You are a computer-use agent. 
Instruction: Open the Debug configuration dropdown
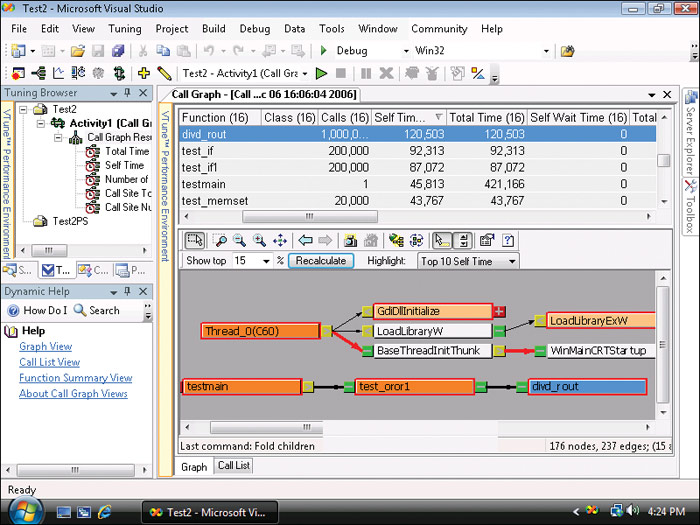[406, 51]
